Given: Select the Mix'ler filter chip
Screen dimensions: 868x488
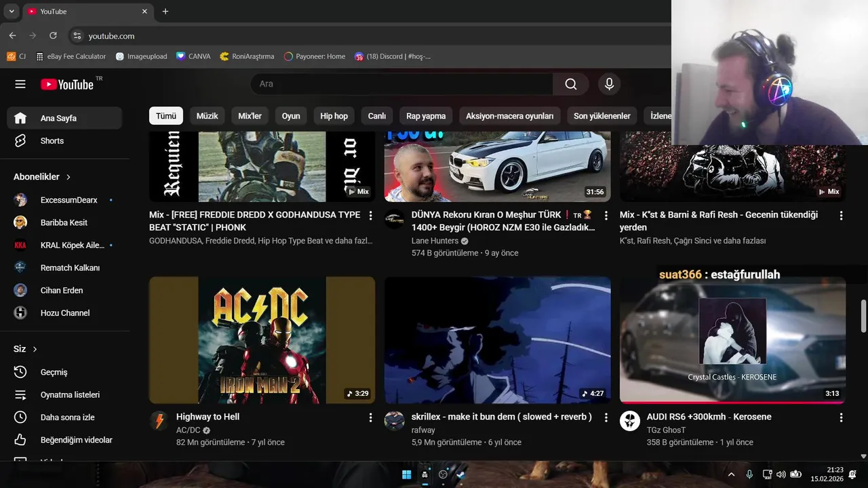Looking at the screenshot, I should [250, 116].
